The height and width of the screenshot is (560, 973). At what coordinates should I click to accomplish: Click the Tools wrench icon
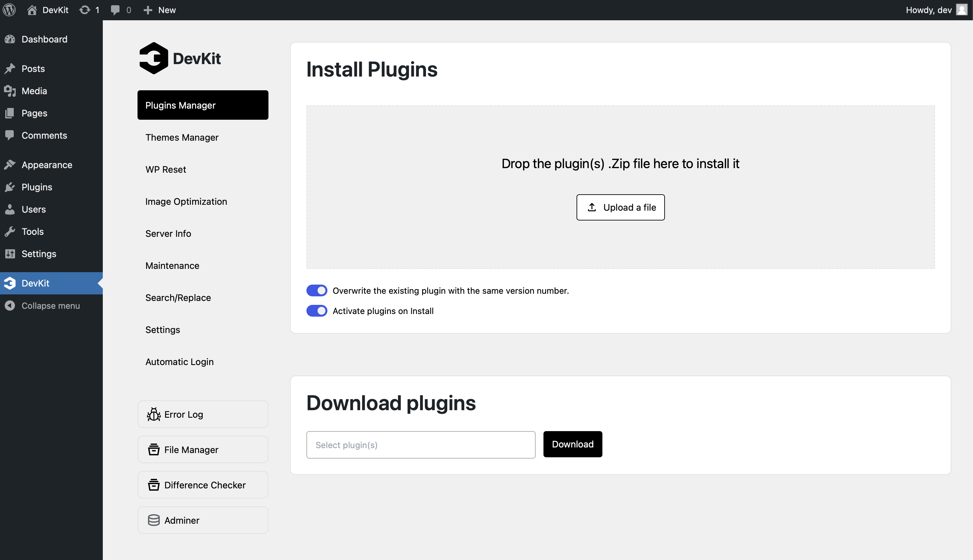10,232
